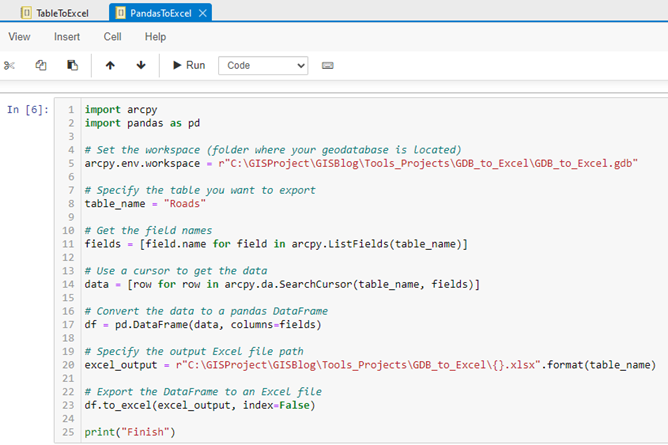
Task: Click the pd.DataFrame line
Action: (203, 324)
